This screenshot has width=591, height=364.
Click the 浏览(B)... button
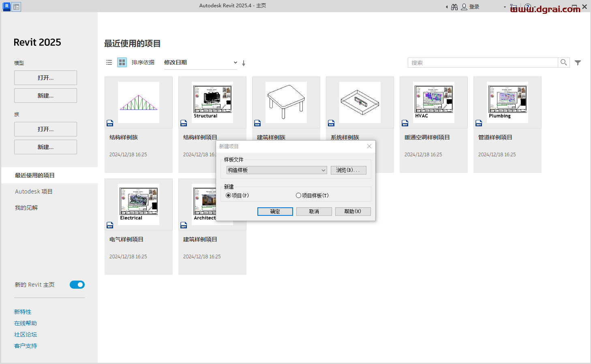point(349,170)
